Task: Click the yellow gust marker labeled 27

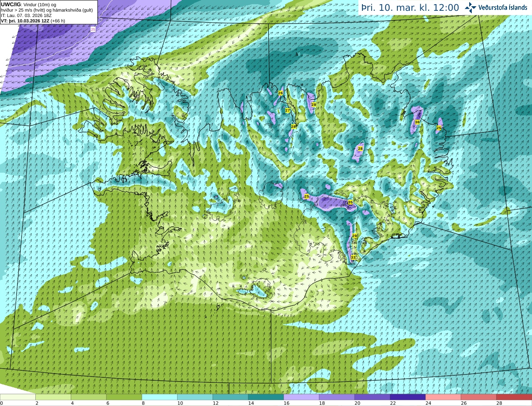Action: click(288, 110)
